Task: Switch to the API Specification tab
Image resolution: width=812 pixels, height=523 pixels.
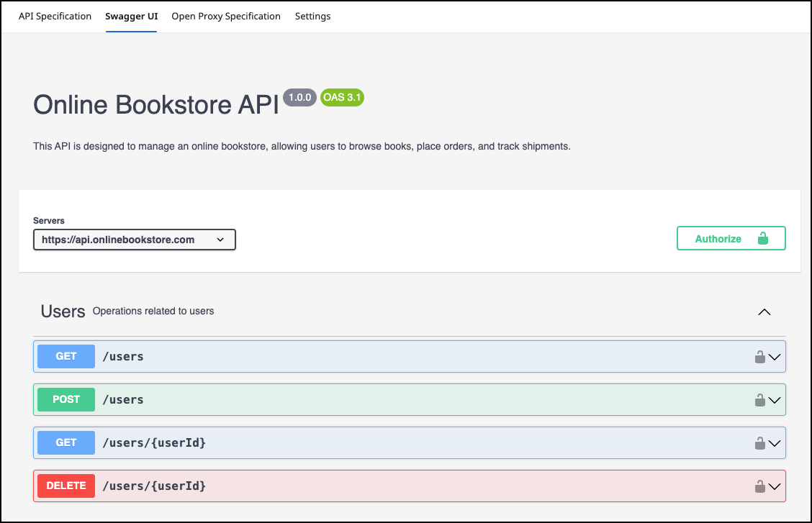Action: coord(55,16)
